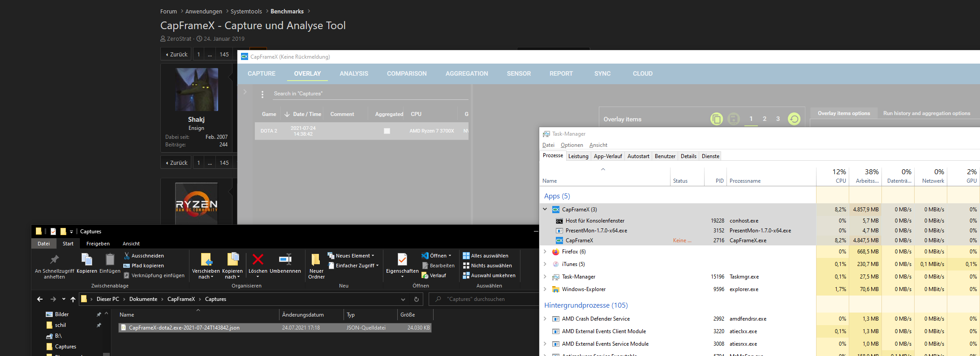This screenshot has width=980, height=356.
Task: Open Optionen menu in Task-Manager
Action: (572, 145)
